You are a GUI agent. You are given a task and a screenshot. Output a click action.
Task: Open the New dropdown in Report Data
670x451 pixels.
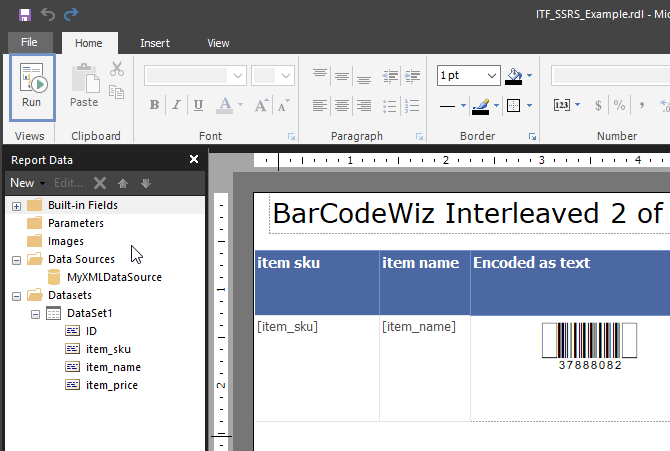coord(28,183)
